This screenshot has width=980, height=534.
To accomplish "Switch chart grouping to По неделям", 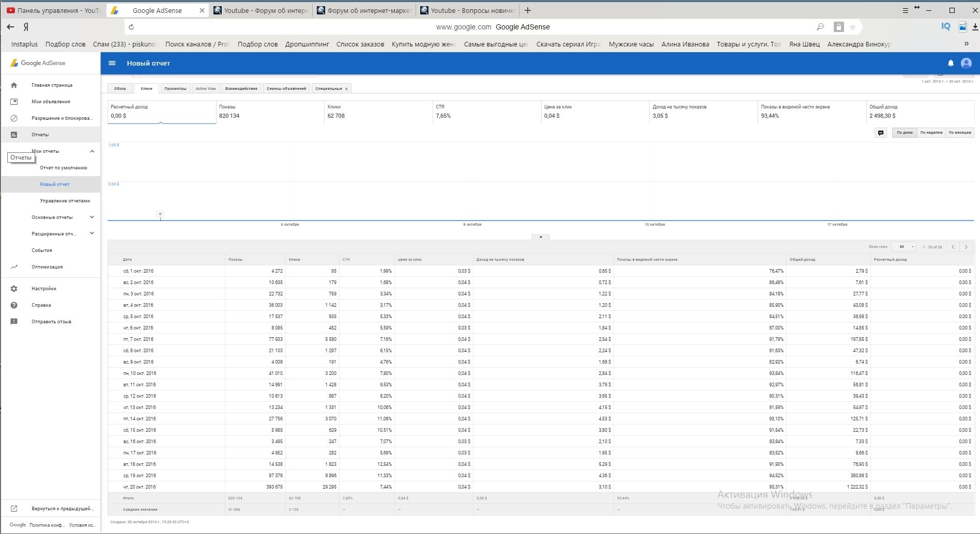I will tap(931, 133).
